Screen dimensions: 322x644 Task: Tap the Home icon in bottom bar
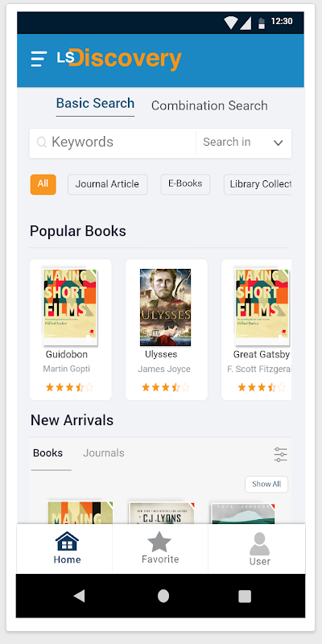(67, 541)
